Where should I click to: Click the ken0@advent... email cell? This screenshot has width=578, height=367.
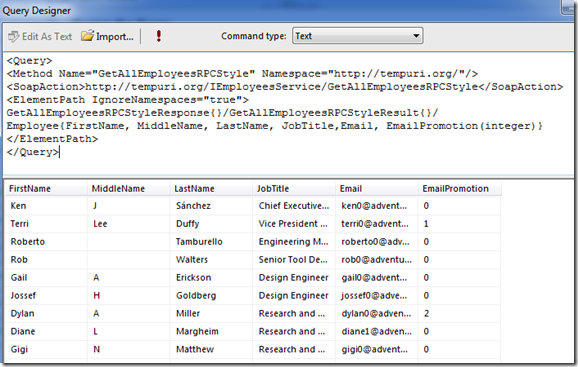click(x=377, y=206)
